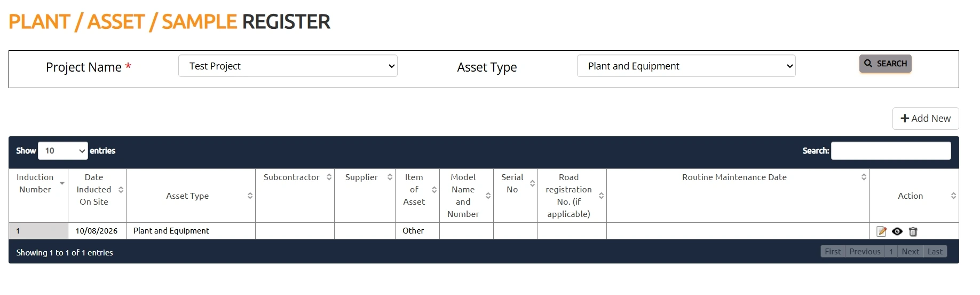Go to the Next page
The height and width of the screenshot is (295, 980).
coord(910,252)
